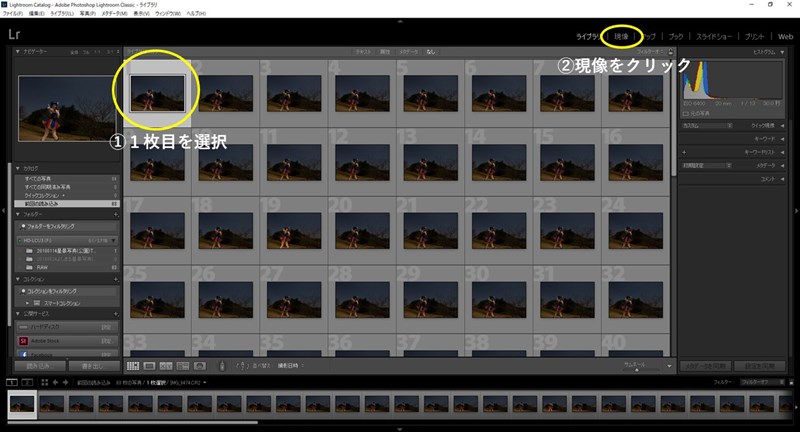Expand the キーワード panel
Screen dimensions: 800x432
click(782, 139)
